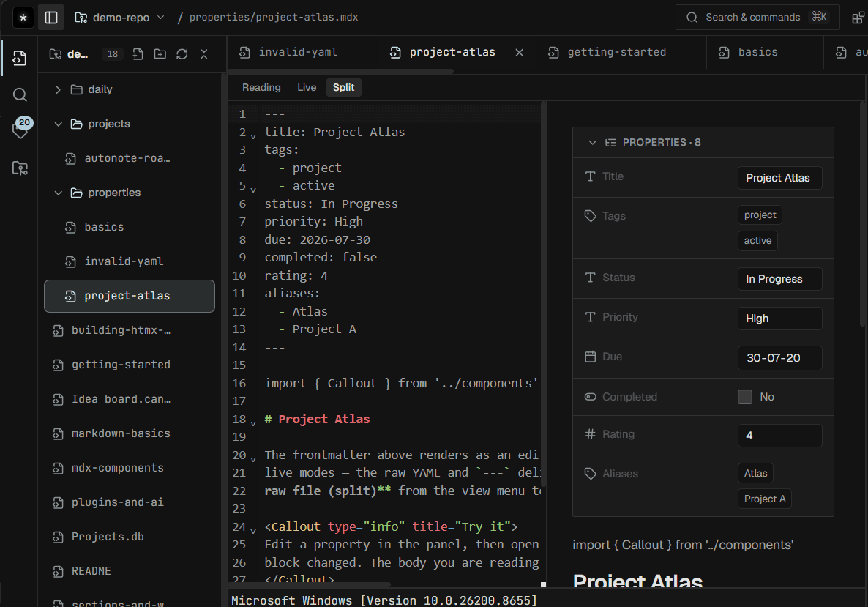The width and height of the screenshot is (868, 607).
Task: Switch to invalid-yaml tab
Action: [x=302, y=52]
